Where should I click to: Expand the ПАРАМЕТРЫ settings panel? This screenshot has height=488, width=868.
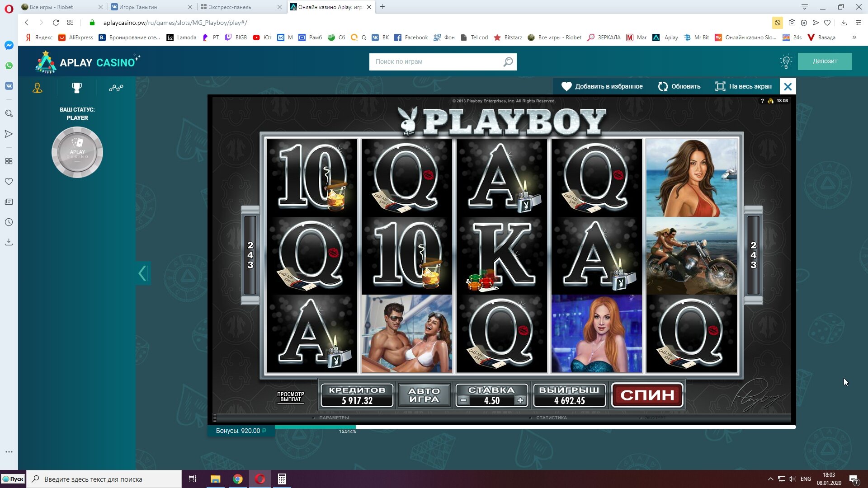pos(334,418)
